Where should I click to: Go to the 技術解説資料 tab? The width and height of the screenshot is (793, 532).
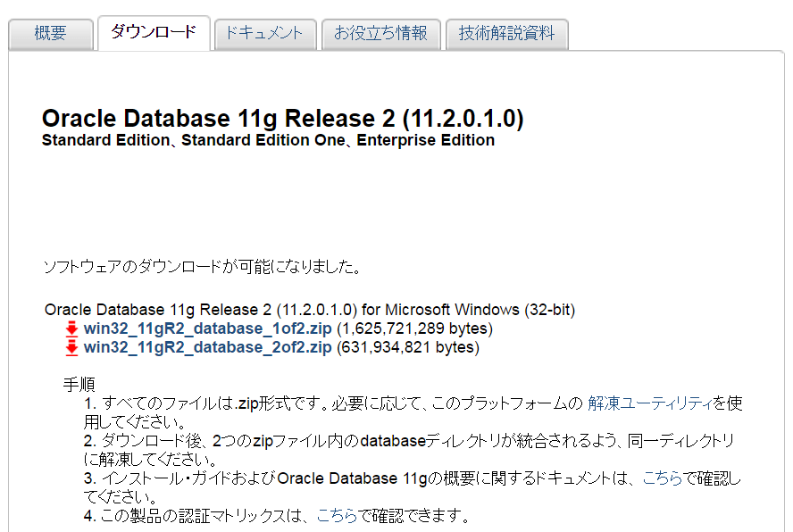[x=506, y=34]
